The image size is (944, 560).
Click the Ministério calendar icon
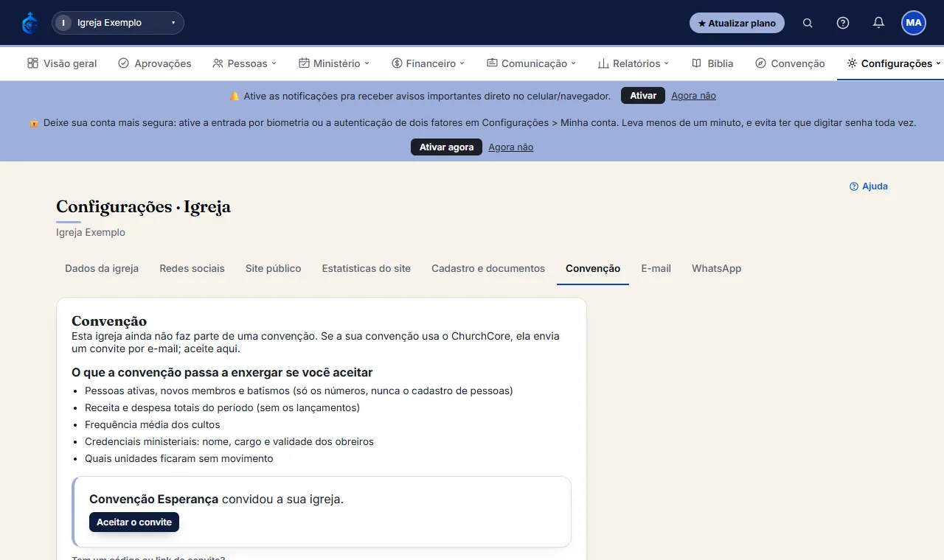pyautogui.click(x=304, y=63)
